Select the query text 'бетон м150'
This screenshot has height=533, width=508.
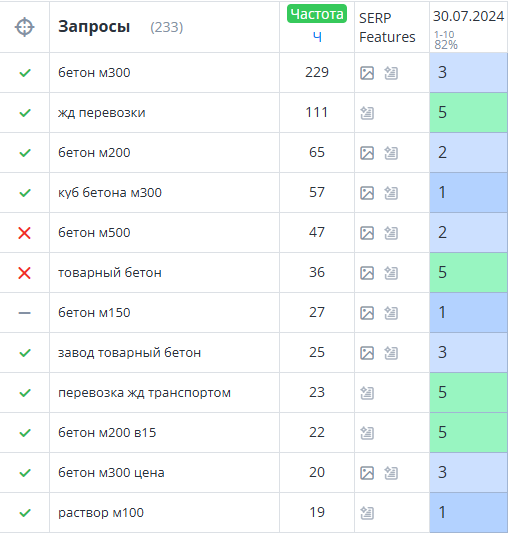[x=94, y=312]
